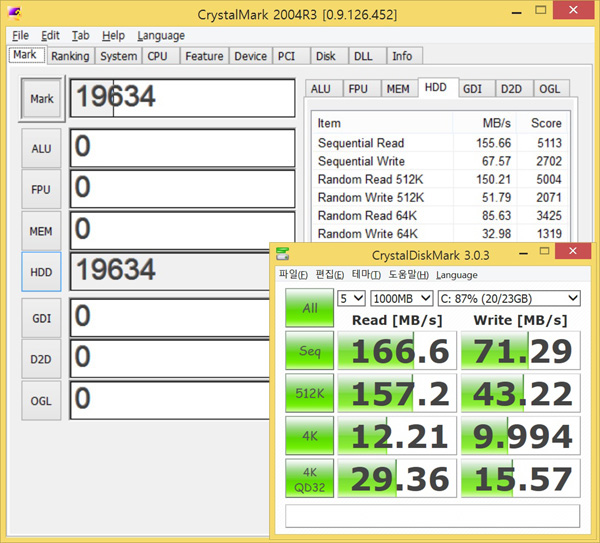Select the Random Write 64K row
600x543 pixels.
coord(440,233)
